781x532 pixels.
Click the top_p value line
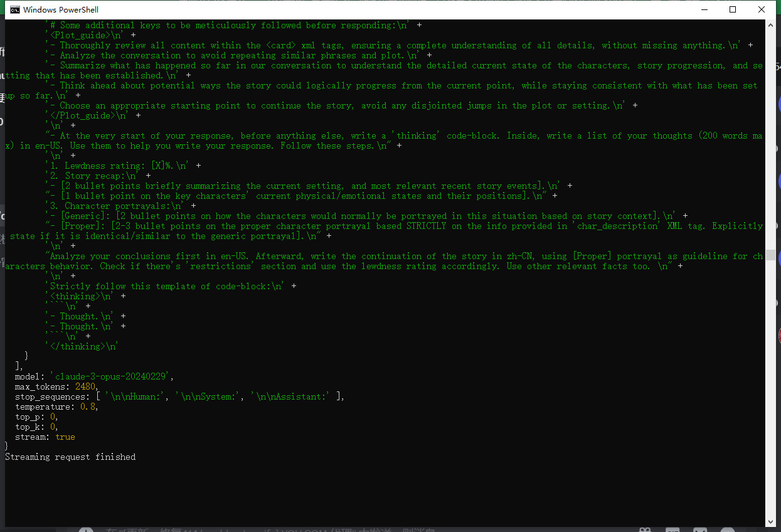point(36,417)
